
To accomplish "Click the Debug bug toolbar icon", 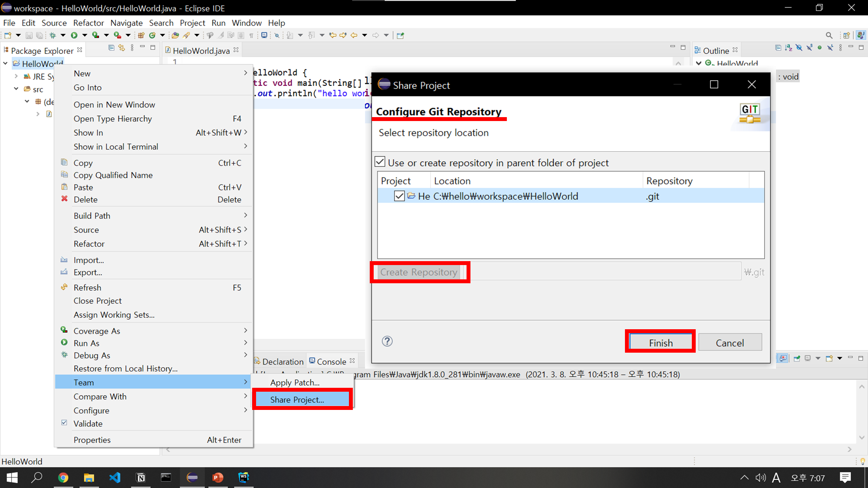I will (x=53, y=35).
